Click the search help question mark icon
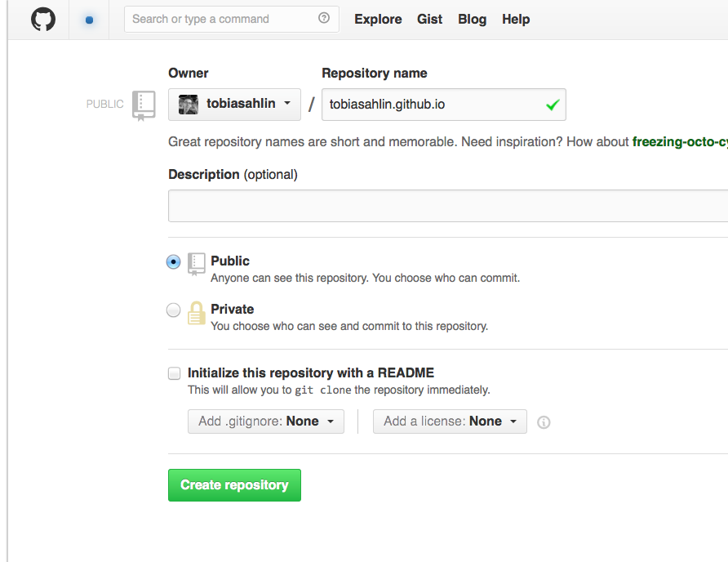Image resolution: width=728 pixels, height=562 pixels. pos(324,18)
